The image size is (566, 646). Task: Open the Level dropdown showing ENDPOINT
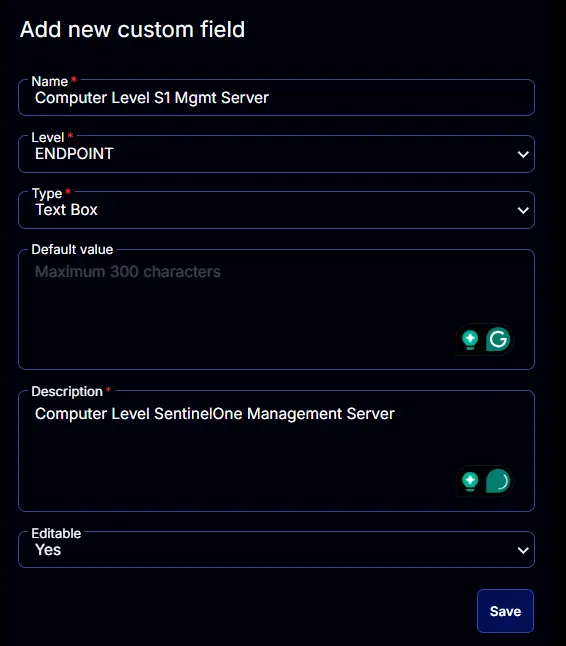(276, 154)
